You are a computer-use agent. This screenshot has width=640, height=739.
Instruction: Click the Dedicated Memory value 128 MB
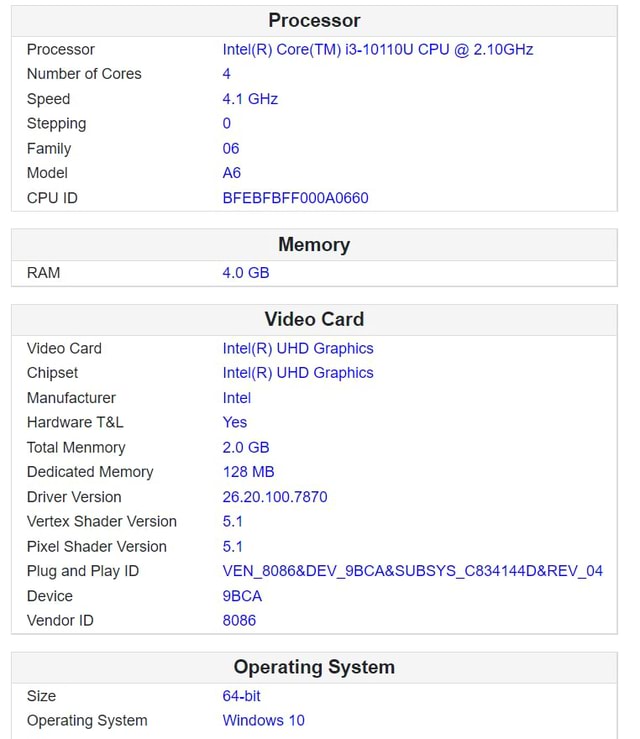coord(248,472)
